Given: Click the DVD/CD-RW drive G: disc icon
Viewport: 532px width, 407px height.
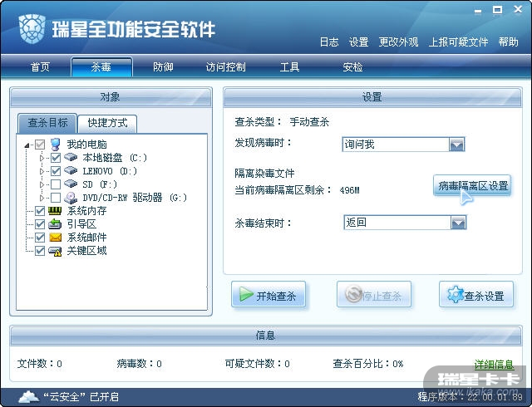Looking at the screenshot, I should [x=71, y=198].
